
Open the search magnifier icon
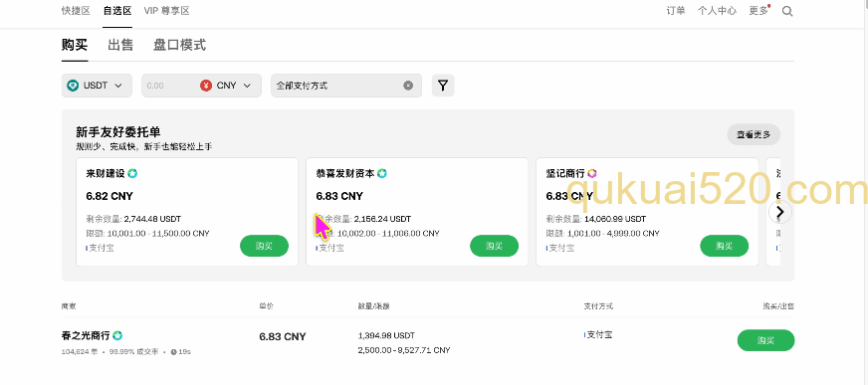pyautogui.click(x=787, y=11)
